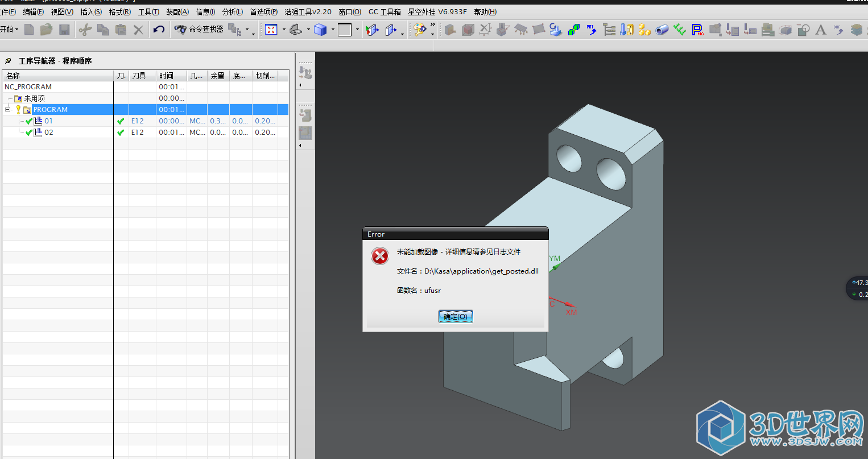
Task: Open the 星空外挂 V6.933F menu
Action: (x=437, y=12)
